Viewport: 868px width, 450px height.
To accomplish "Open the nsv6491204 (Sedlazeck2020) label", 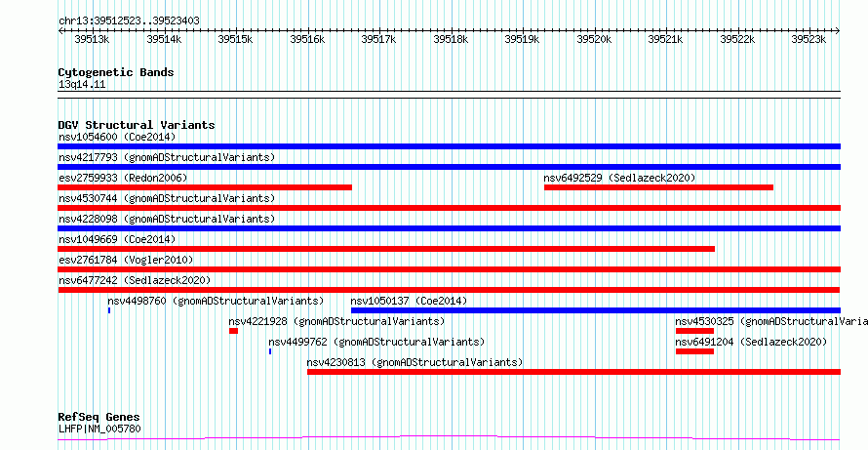I will coord(751,342).
